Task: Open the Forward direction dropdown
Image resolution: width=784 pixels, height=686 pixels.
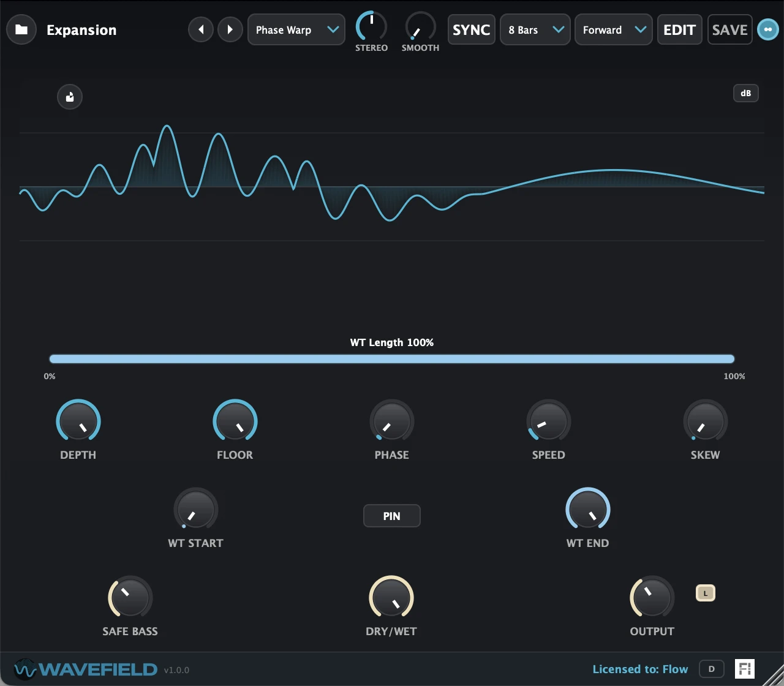Action: pyautogui.click(x=613, y=29)
